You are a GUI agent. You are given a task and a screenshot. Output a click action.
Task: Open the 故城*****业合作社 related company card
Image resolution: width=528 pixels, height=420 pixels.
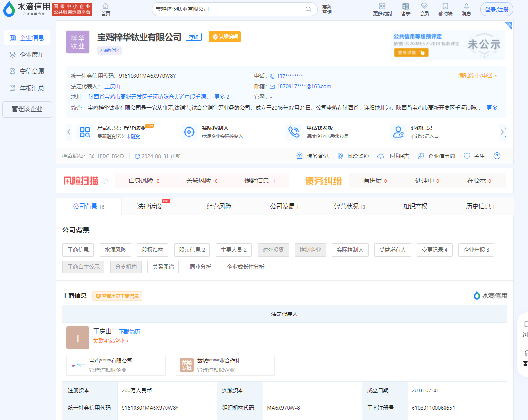click(x=225, y=365)
